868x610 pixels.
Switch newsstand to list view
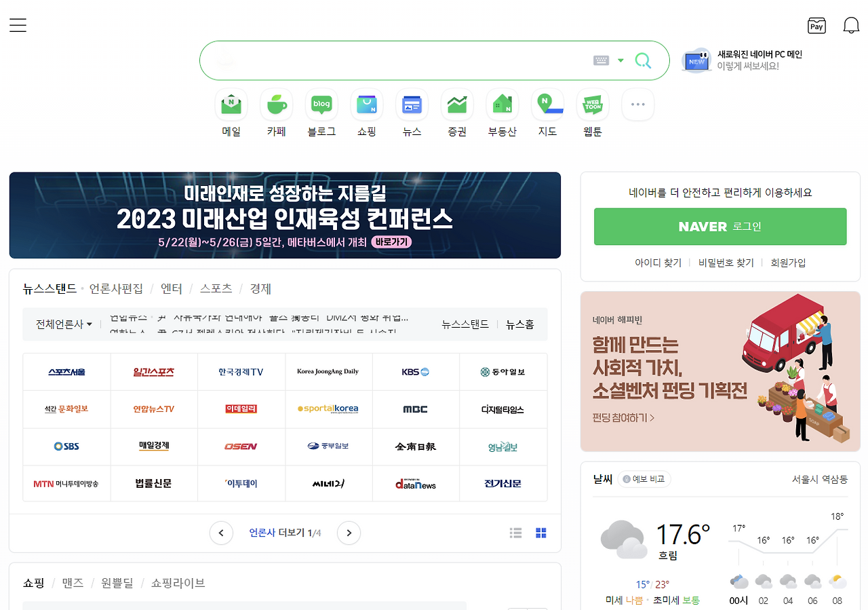tap(516, 533)
